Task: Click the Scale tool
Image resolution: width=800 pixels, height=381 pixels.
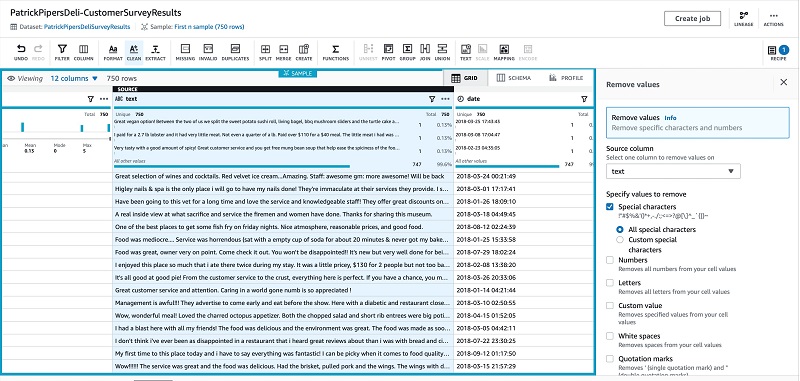Action: [482, 52]
